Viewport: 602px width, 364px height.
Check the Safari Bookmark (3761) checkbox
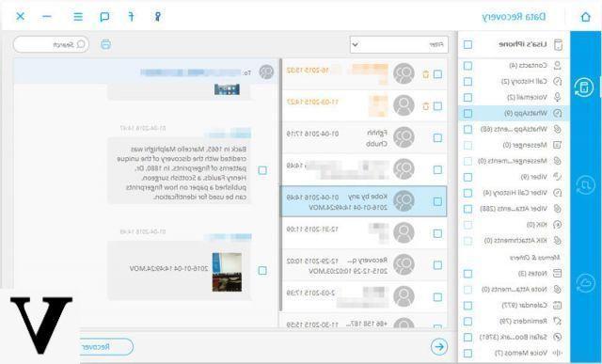(x=467, y=337)
